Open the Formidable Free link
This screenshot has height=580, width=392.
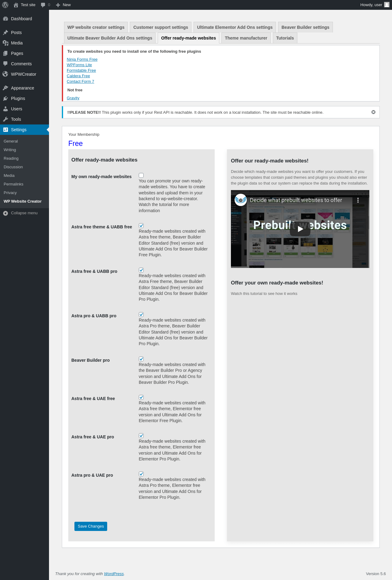(x=81, y=71)
